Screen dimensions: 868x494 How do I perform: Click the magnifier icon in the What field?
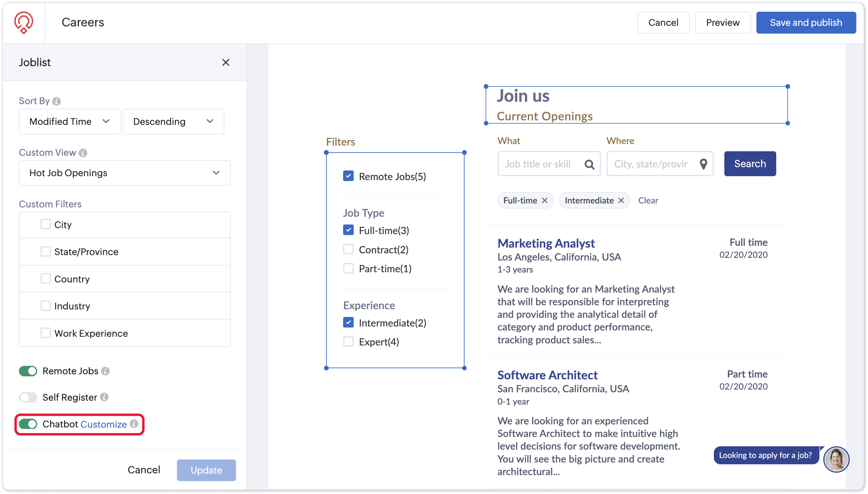(x=589, y=164)
